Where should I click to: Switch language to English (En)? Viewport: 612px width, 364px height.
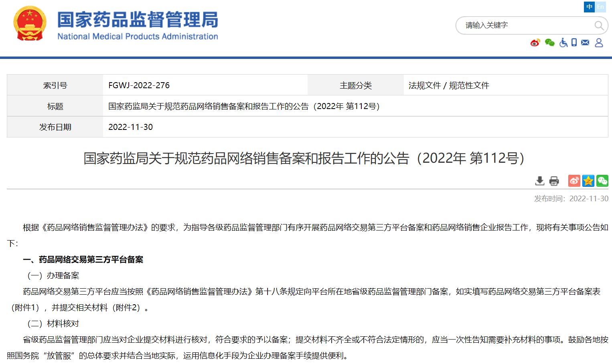coord(600,7)
